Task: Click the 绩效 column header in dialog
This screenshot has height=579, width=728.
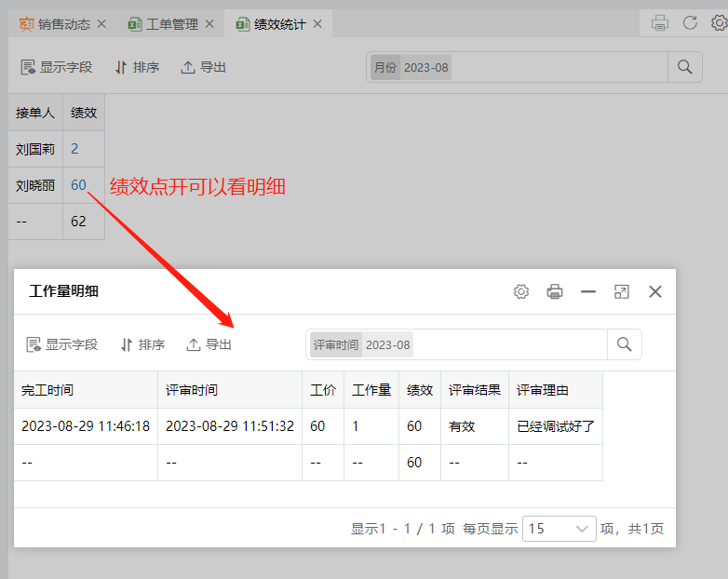Action: [420, 390]
